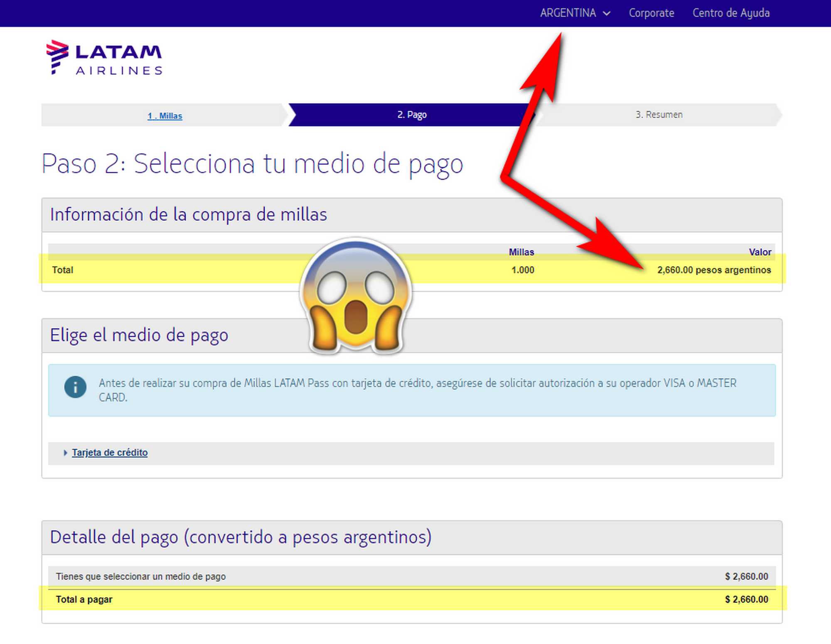This screenshot has width=831, height=644.
Task: Go to Centro de Ayuda
Action: pos(731,13)
